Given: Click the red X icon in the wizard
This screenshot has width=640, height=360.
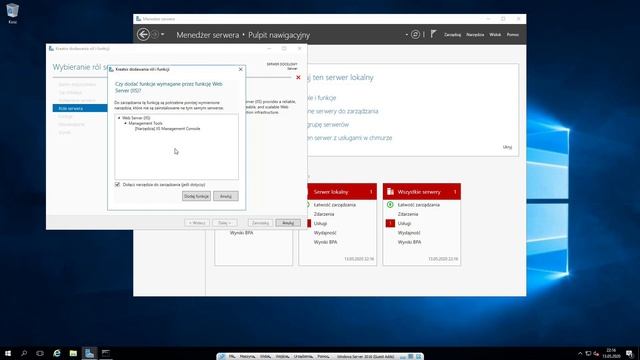Looking at the screenshot, I should coord(298,78).
